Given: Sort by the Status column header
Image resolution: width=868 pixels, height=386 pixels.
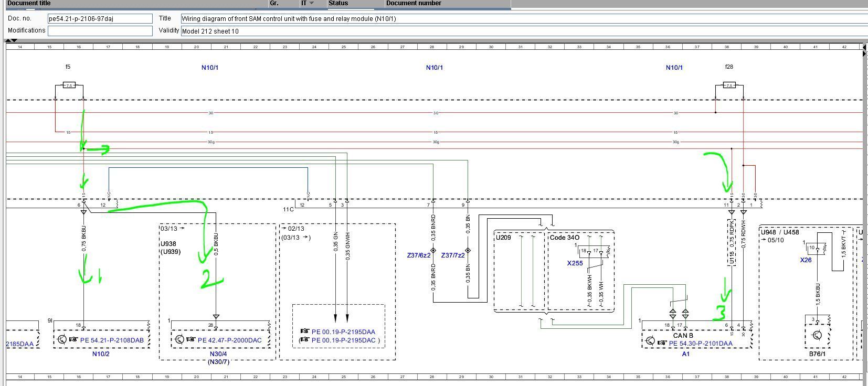Looking at the screenshot, I should click(x=338, y=3).
